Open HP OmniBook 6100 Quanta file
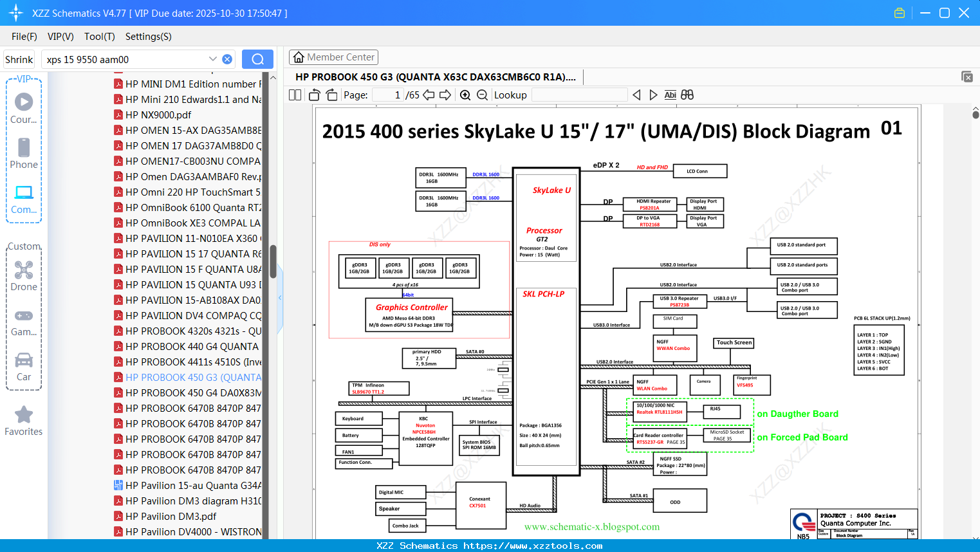The height and width of the screenshot is (552, 980). click(188, 207)
